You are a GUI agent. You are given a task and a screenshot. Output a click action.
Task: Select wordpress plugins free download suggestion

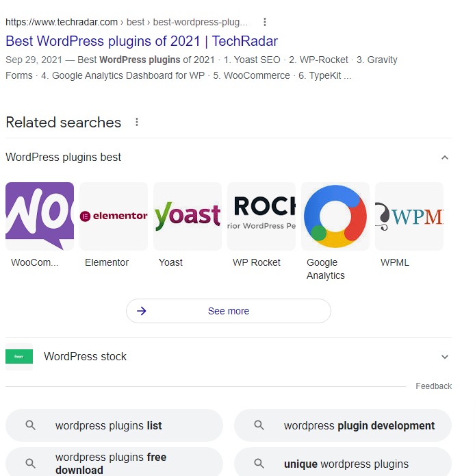pyautogui.click(x=114, y=462)
